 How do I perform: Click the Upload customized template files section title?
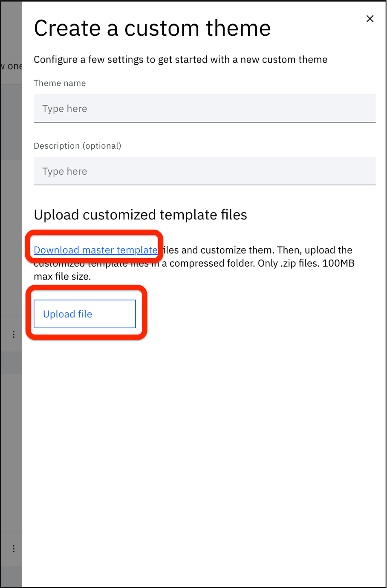[x=140, y=215]
